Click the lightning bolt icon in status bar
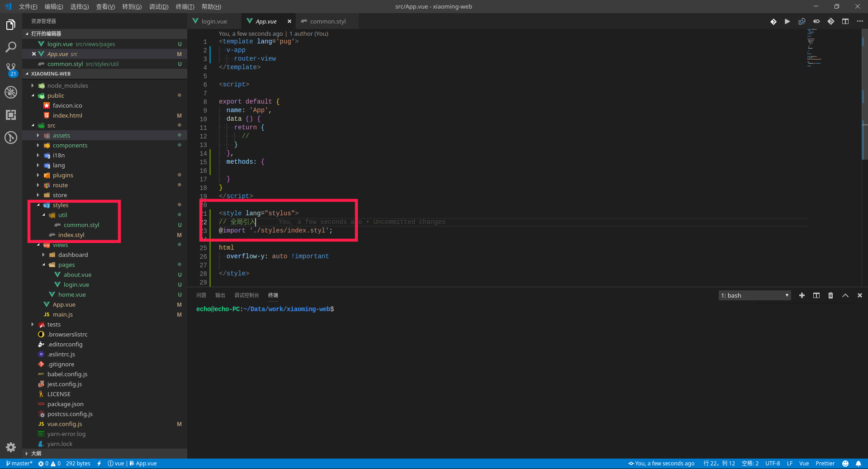Image resolution: width=868 pixels, height=469 pixels. pyautogui.click(x=99, y=464)
